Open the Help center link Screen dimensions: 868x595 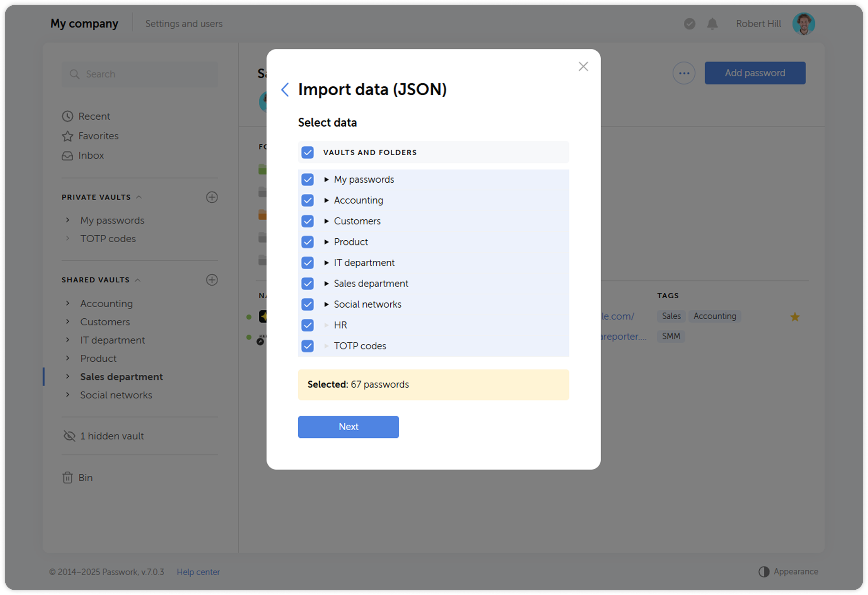[198, 572]
